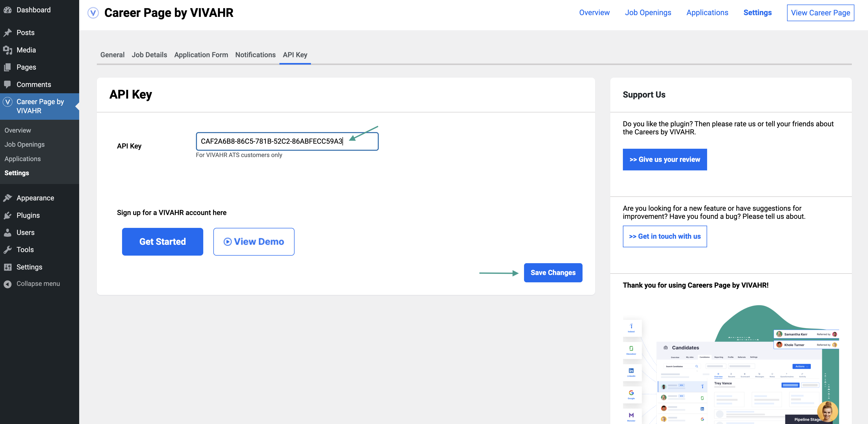Open Applications in top navigation

[707, 13]
